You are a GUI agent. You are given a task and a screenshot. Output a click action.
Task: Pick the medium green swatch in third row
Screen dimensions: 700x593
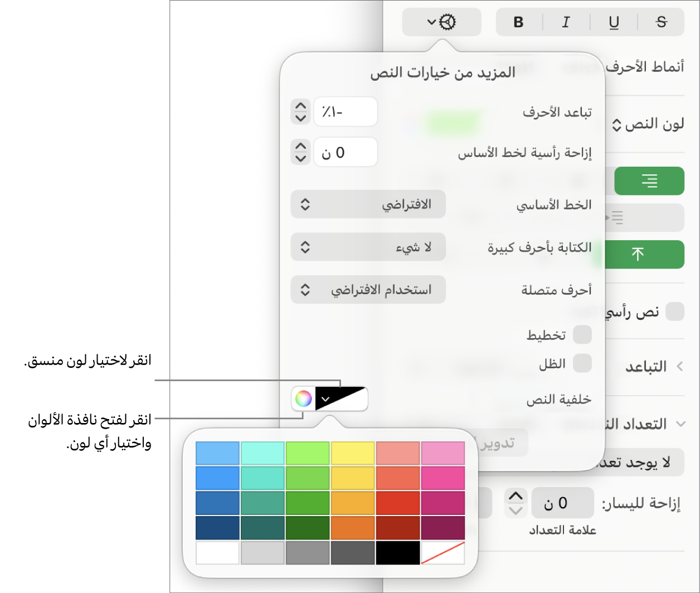click(308, 503)
